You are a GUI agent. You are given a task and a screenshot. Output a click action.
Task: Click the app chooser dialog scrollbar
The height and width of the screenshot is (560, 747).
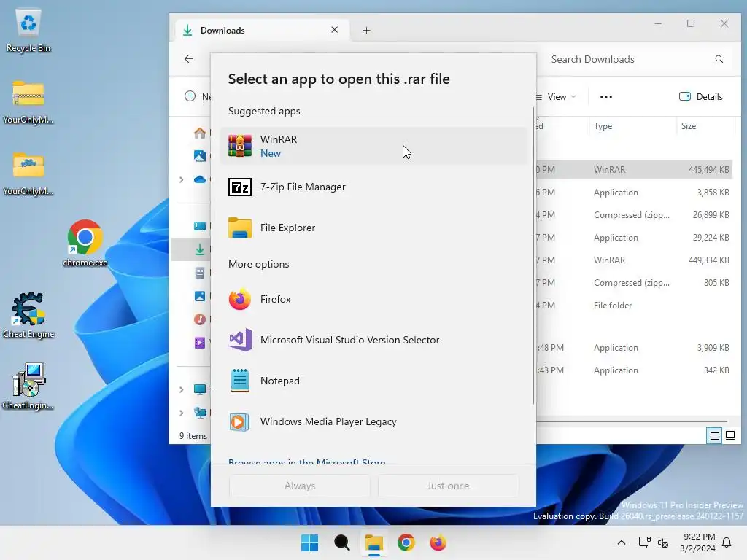[x=533, y=256]
